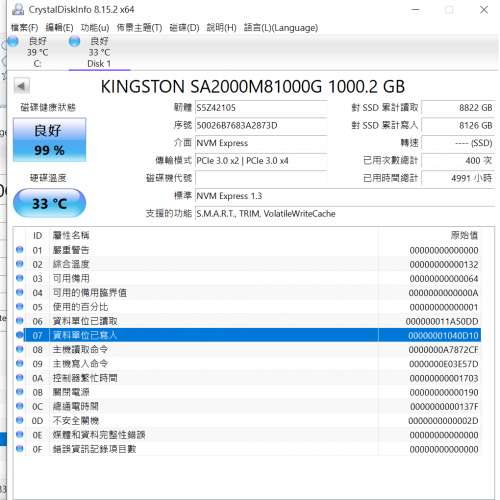Image resolution: width=500 pixels, height=500 pixels.
Task: Open the 說明(H) menu
Action: [x=221, y=28]
